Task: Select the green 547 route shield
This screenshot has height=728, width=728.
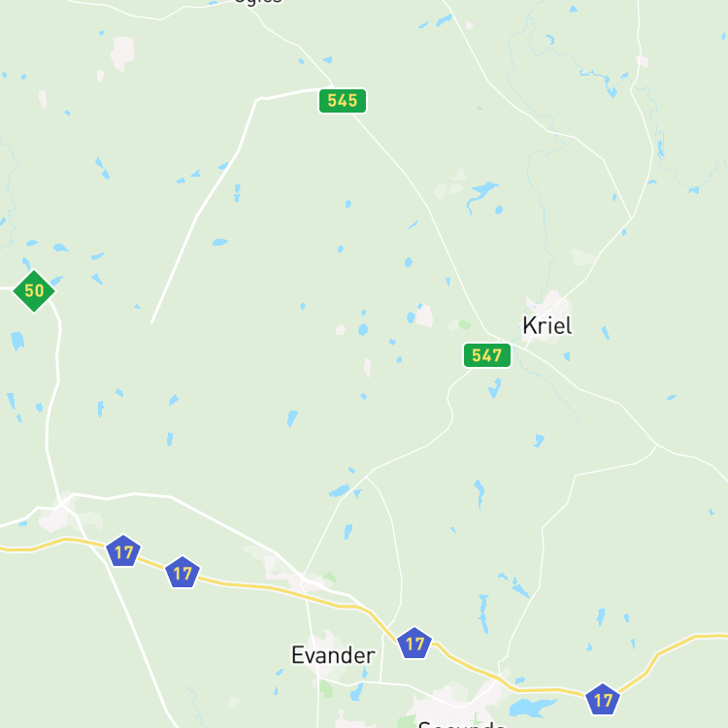Action: coord(487,355)
